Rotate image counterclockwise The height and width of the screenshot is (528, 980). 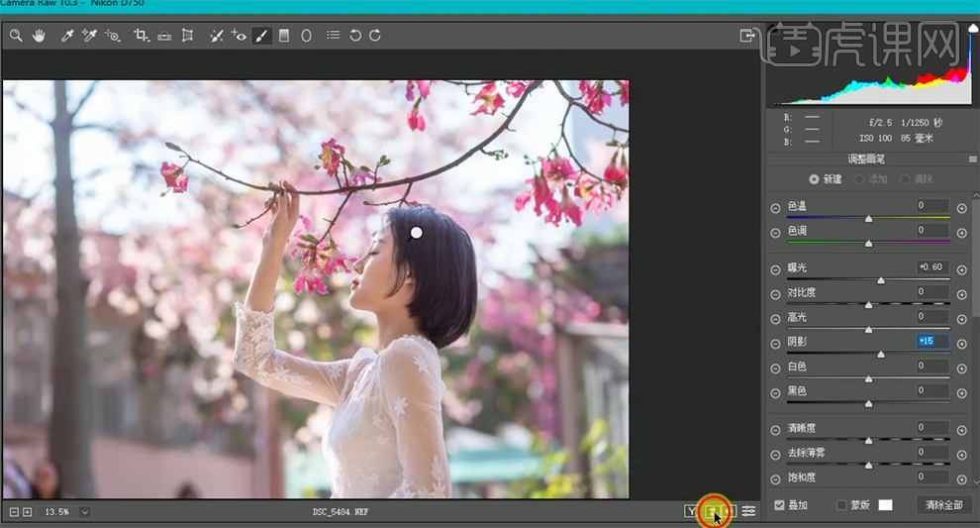(x=355, y=36)
